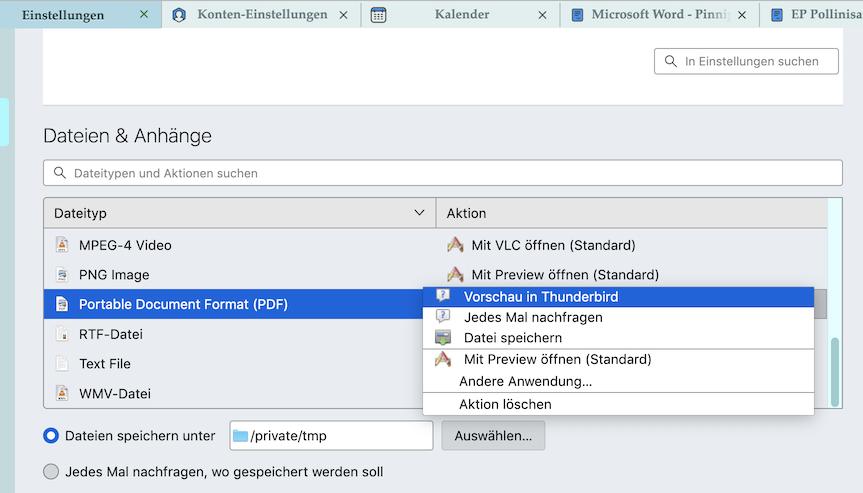Click the VLC application icon in Aktion column
Screen dimensions: 863x493
pos(455,245)
